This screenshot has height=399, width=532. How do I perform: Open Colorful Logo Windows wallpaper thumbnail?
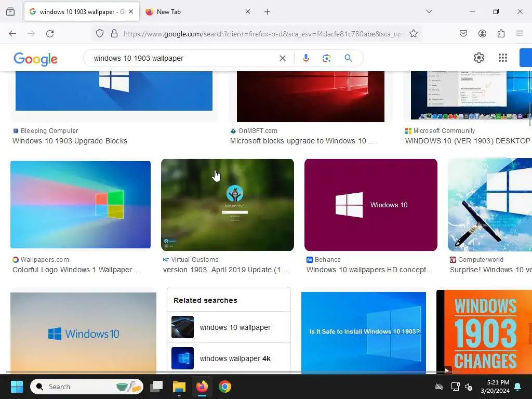pos(81,205)
